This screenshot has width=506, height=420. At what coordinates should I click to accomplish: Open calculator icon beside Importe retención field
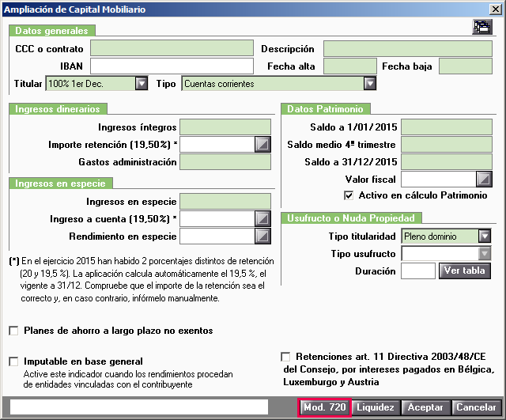click(x=263, y=144)
